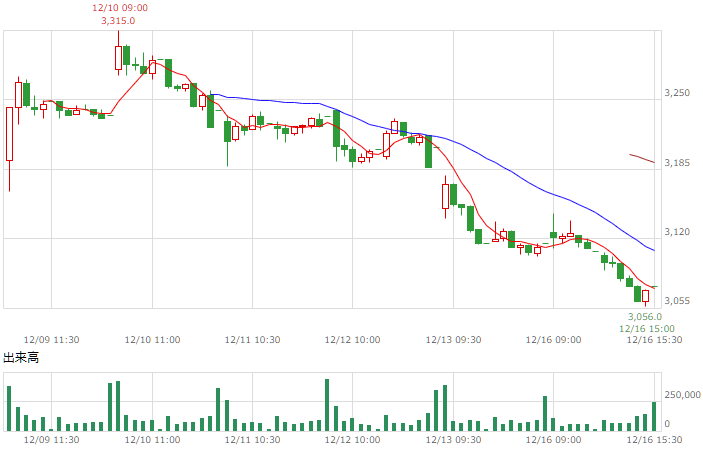Click the last red candlestick at the 3,056.0 low
The height and width of the screenshot is (455, 703).
click(646, 296)
